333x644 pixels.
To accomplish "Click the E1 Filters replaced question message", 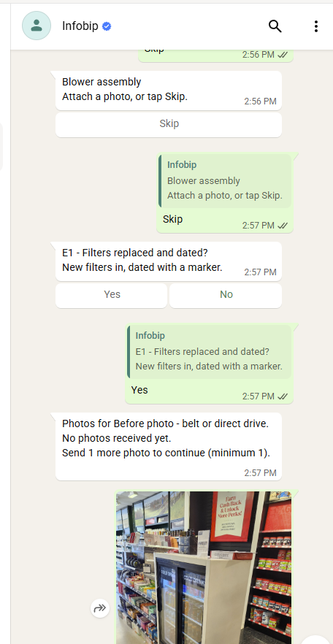I will pos(169,261).
